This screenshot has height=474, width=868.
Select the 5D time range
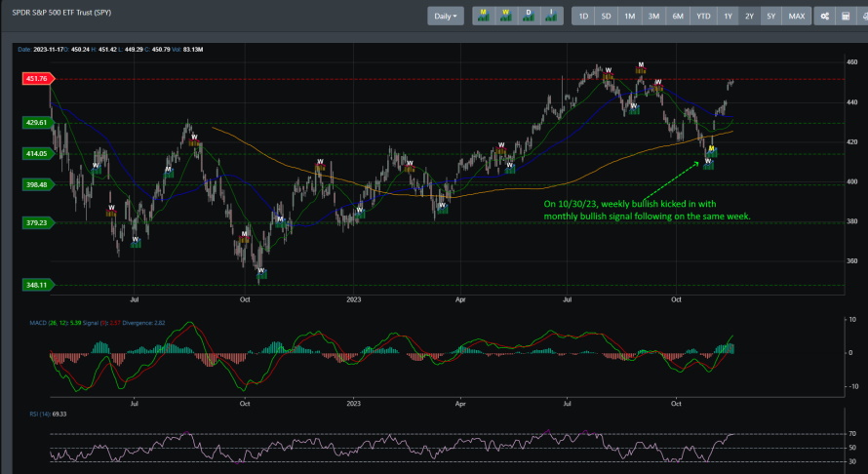607,16
